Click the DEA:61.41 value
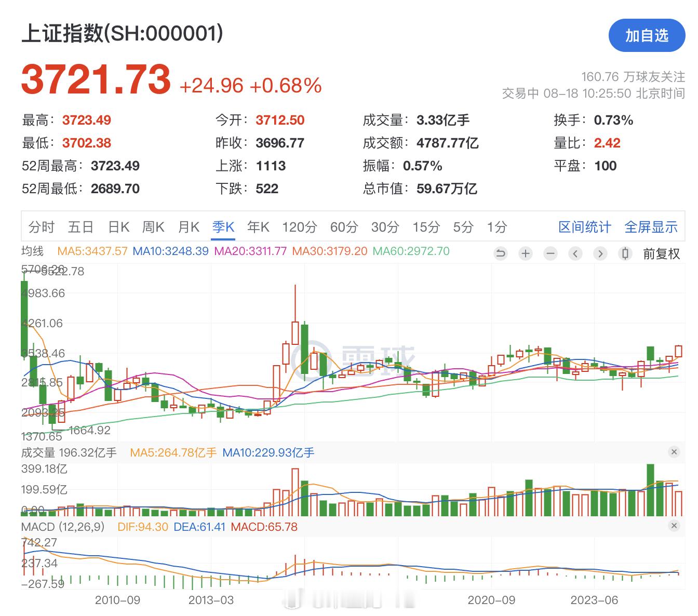The image size is (698, 616). [199, 527]
